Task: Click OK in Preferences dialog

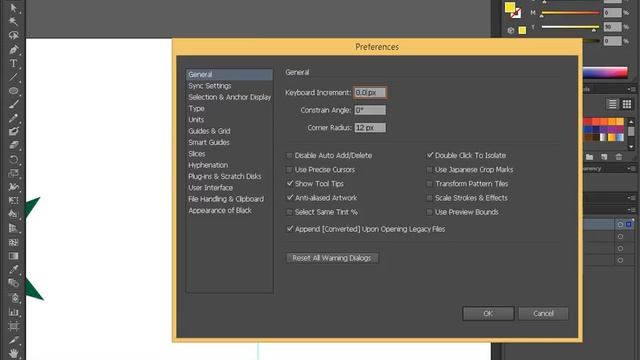Action: (488, 313)
